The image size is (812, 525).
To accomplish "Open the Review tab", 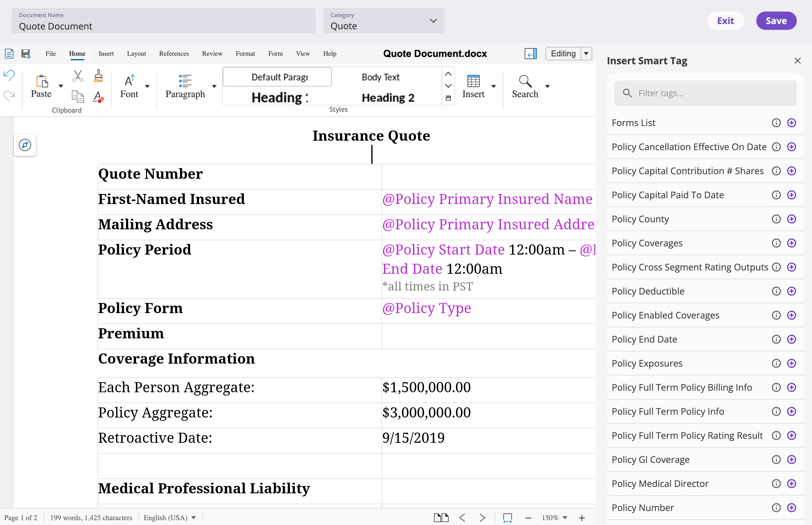I will 212,54.
